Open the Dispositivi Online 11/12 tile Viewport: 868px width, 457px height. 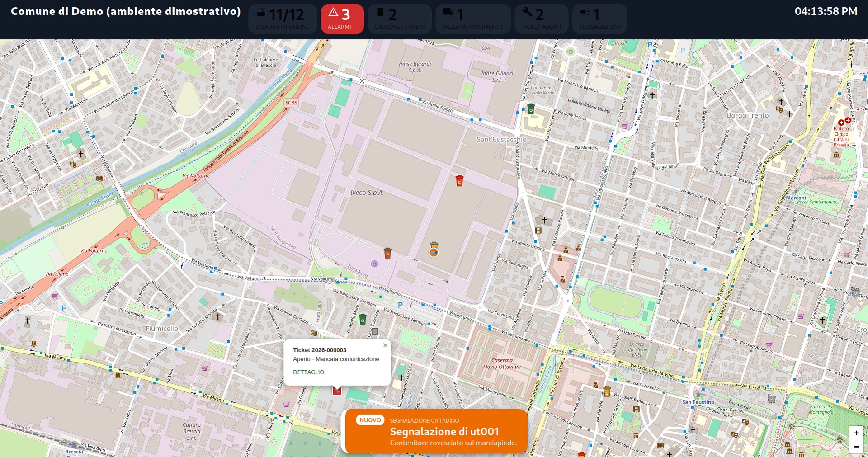point(283,19)
